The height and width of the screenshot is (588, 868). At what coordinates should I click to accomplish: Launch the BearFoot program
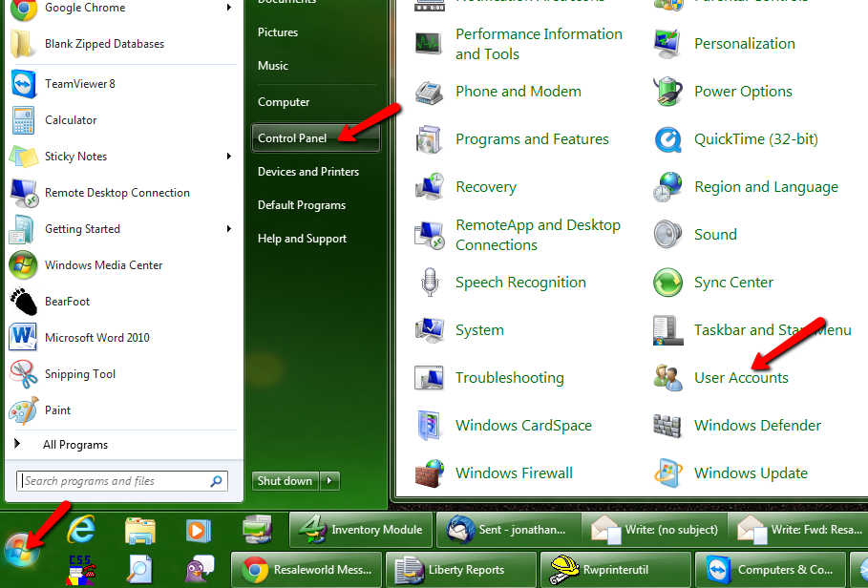124,302
